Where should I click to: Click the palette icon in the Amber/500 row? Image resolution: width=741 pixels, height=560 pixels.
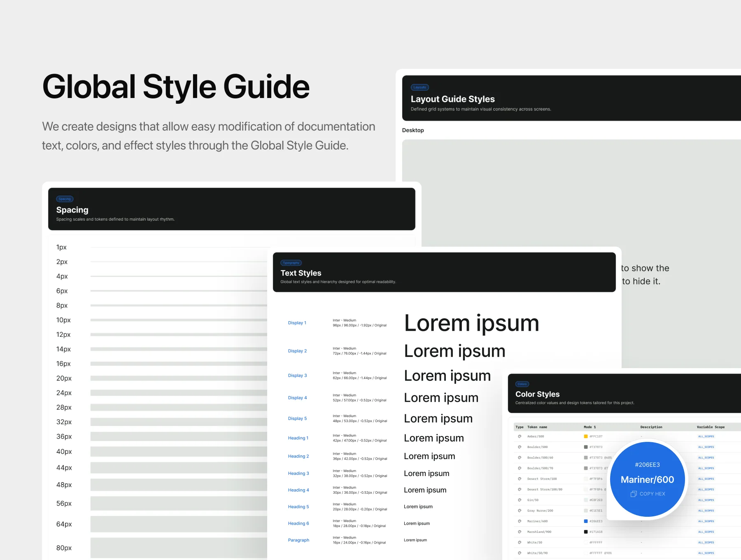click(x=520, y=436)
